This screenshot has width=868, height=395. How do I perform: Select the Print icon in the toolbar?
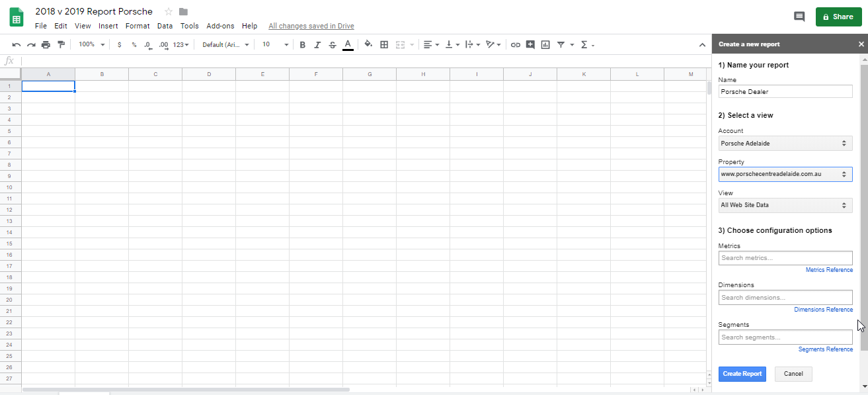pyautogui.click(x=46, y=44)
